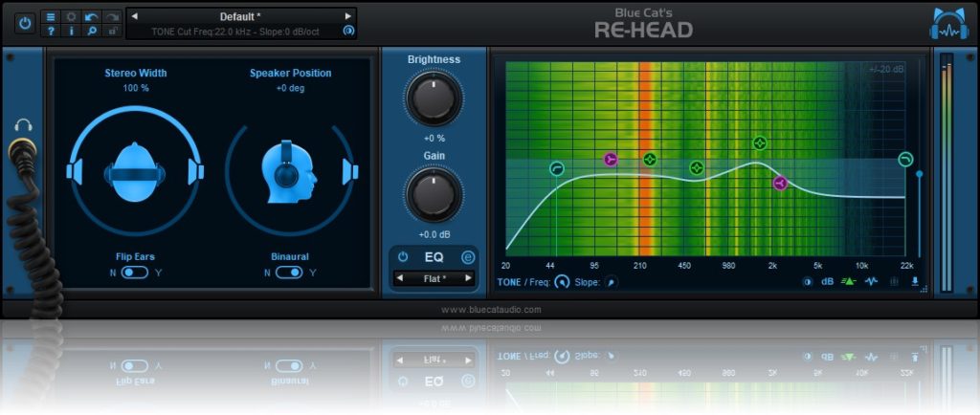Click the magnifier zoom icon
The height and width of the screenshot is (415, 980).
[x=91, y=31]
